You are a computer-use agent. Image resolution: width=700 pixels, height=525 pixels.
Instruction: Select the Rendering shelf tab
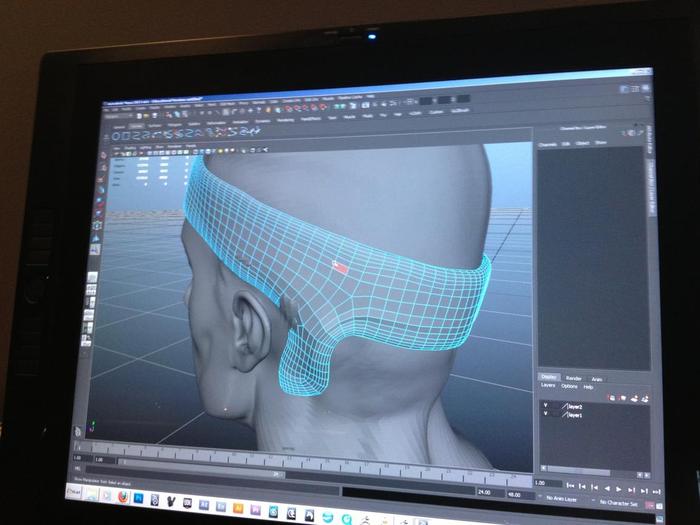[x=285, y=121]
